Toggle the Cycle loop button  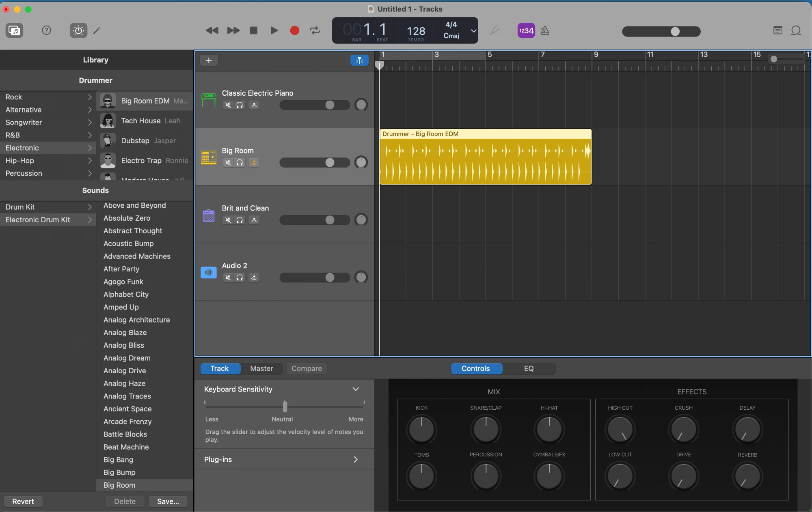pyautogui.click(x=315, y=30)
